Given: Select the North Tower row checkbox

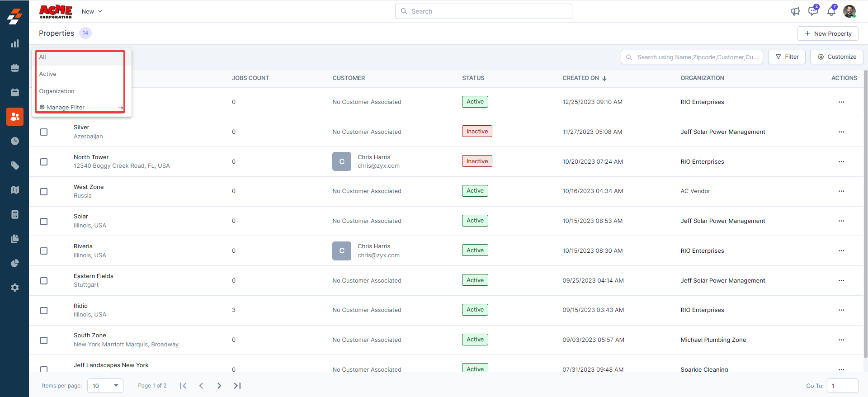Looking at the screenshot, I should [x=44, y=162].
